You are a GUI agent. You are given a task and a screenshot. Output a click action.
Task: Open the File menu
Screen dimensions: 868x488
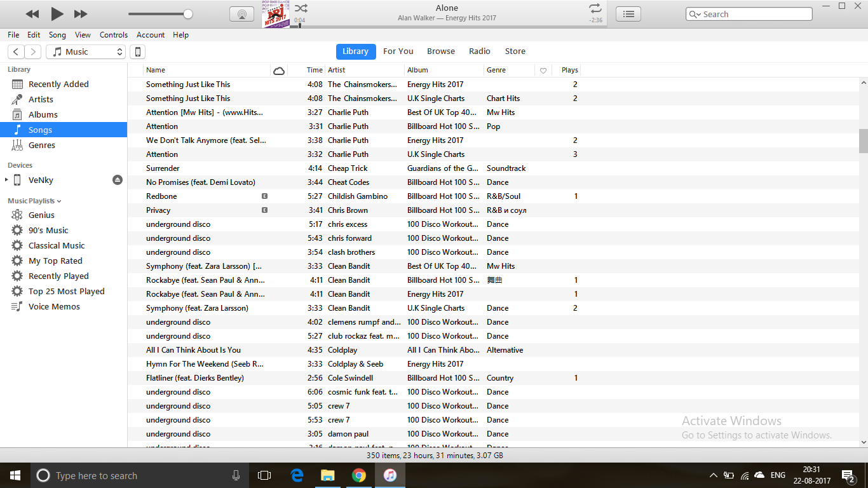point(13,35)
